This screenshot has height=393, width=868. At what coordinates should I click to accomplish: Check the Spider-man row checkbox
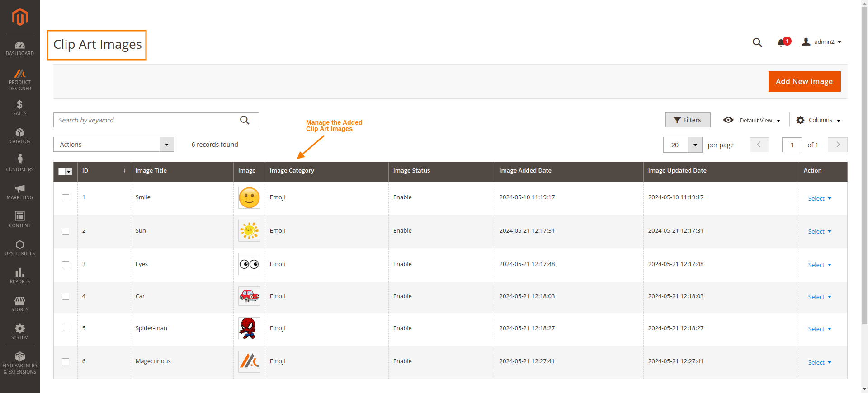[66, 328]
